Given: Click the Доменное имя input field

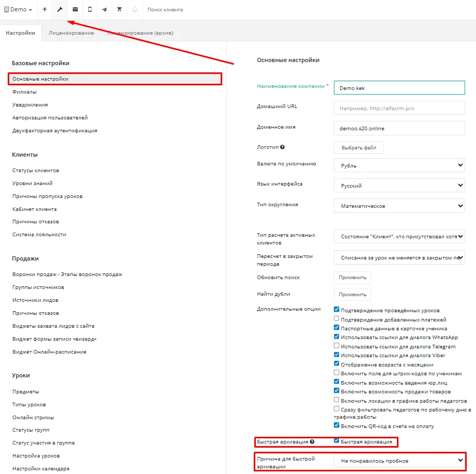Looking at the screenshot, I should 399,128.
